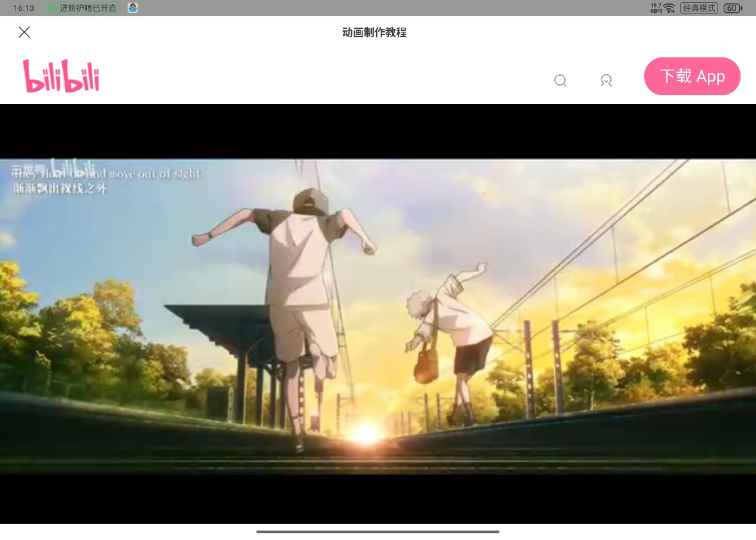The image size is (756, 540).
Task: Tap the bottom home gesture bar
Action: (x=378, y=532)
